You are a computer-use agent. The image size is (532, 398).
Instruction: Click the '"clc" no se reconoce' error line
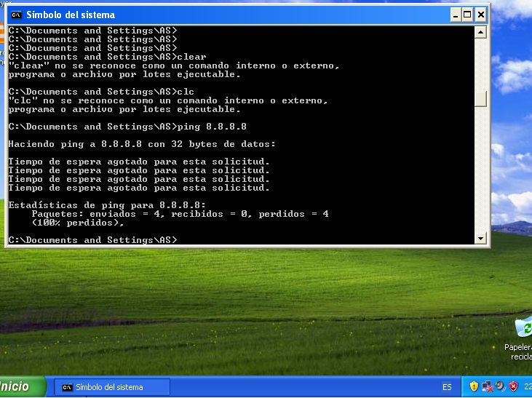click(x=168, y=100)
